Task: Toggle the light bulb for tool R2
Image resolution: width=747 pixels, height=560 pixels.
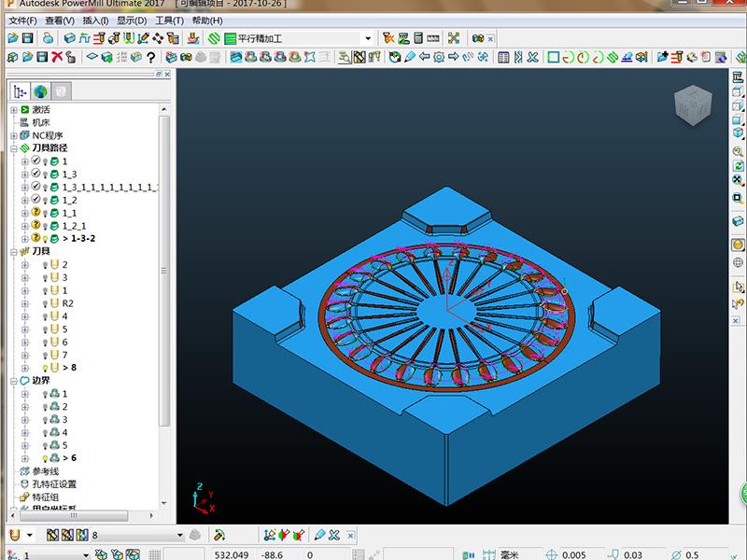Action: pos(45,303)
